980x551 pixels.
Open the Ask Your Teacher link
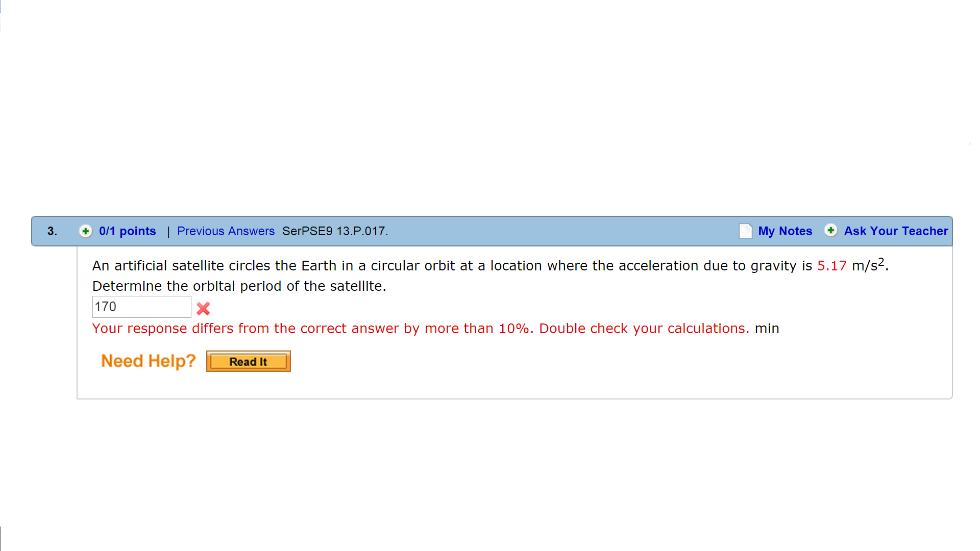[895, 231]
